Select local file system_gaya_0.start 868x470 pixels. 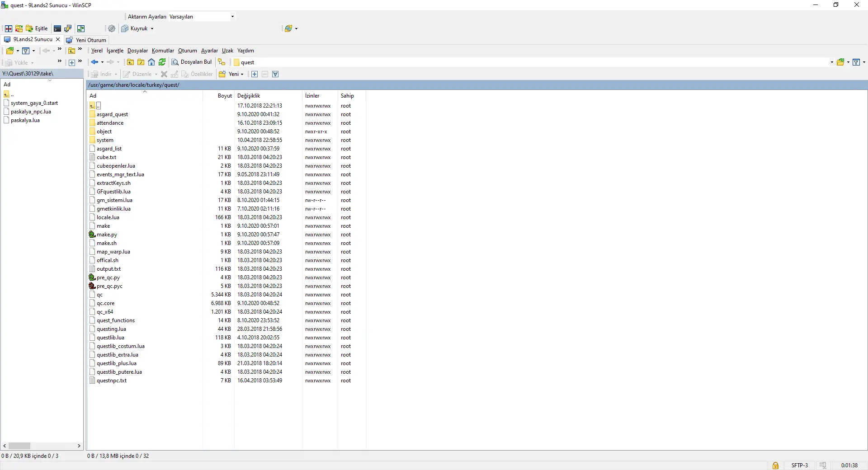pos(34,103)
